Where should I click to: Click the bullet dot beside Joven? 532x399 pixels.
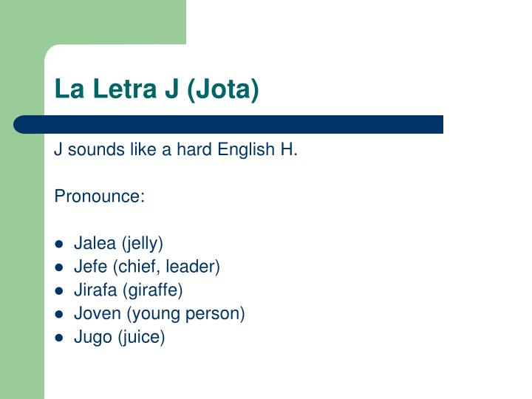(x=59, y=314)
